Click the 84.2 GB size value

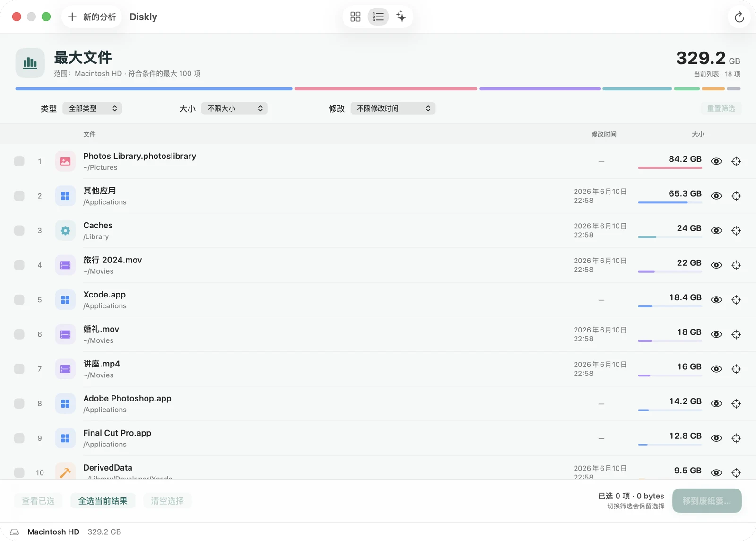point(685,159)
